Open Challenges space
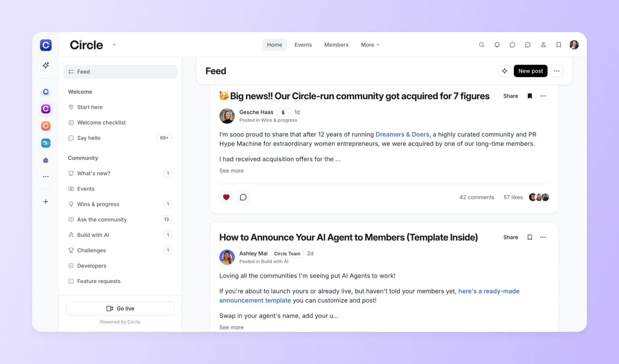Image resolution: width=619 pixels, height=364 pixels. click(120, 250)
